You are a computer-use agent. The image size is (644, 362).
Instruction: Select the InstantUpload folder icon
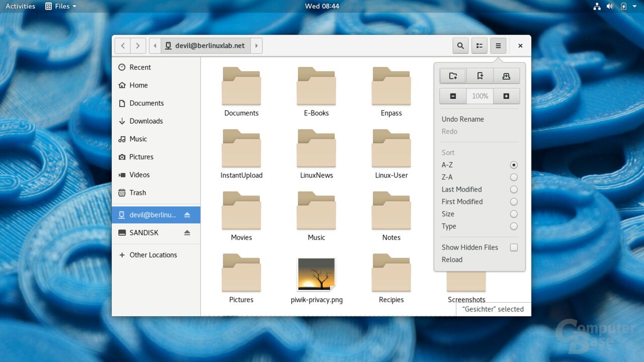242,148
